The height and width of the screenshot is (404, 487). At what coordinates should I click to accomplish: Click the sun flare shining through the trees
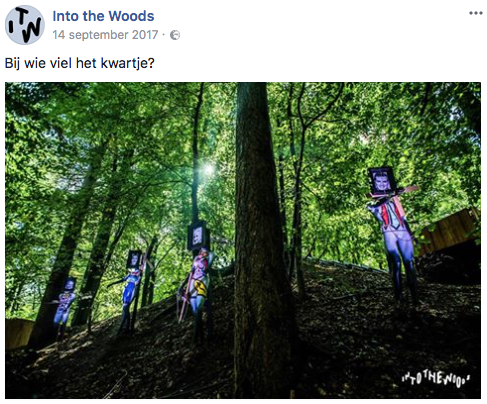click(209, 169)
